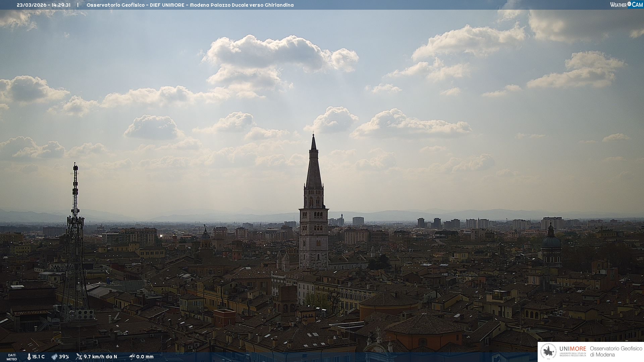Click the humidity water drops icon
Screen dimensions: 644x362
[x=54, y=357]
